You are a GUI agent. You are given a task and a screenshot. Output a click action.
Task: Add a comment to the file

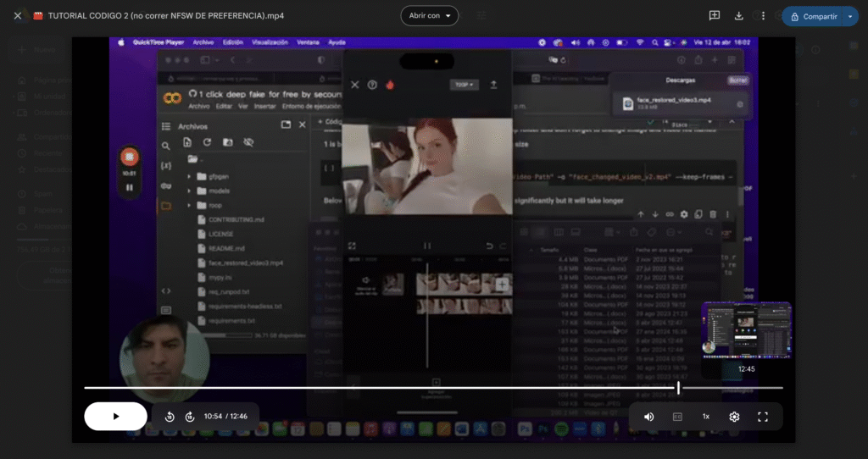tap(715, 16)
